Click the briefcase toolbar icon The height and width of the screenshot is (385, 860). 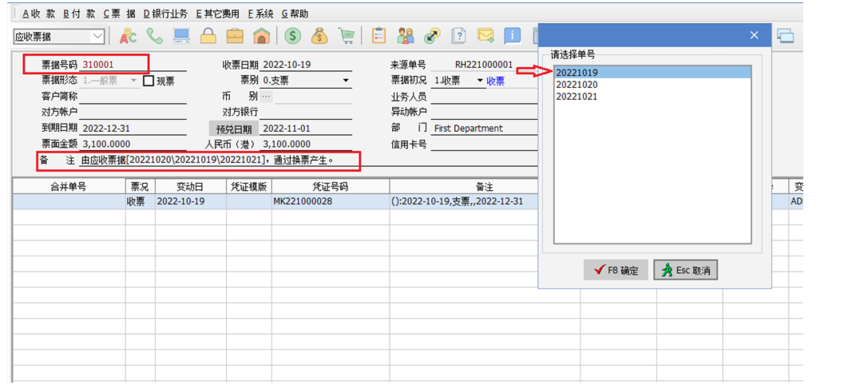coord(235,36)
